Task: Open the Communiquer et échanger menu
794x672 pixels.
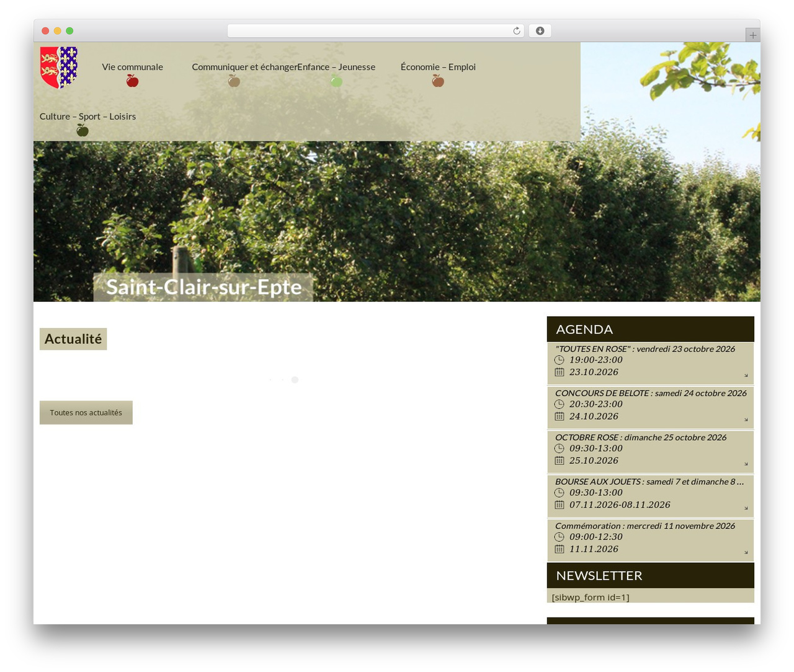Action: [x=244, y=67]
